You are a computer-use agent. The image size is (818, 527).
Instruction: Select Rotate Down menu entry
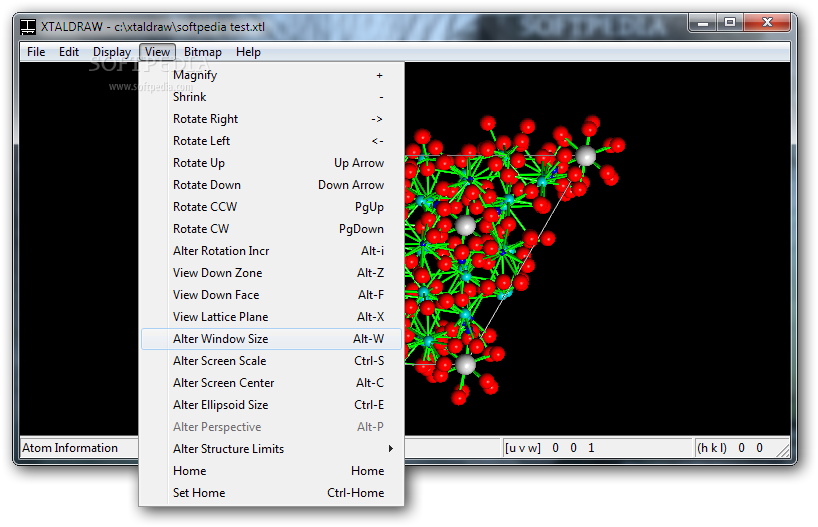(x=271, y=185)
